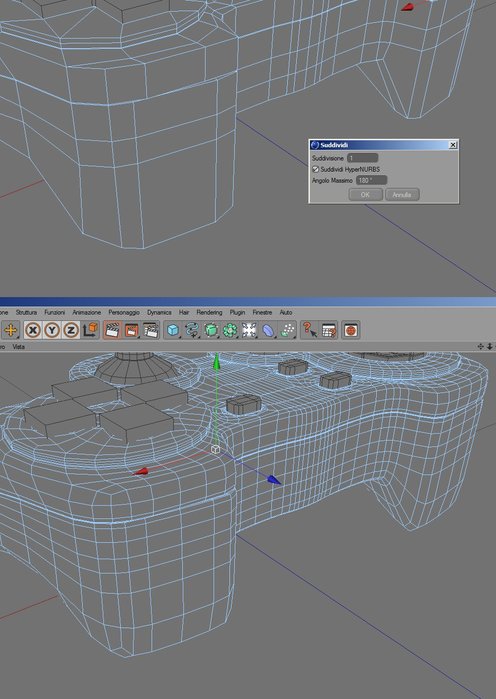The height and width of the screenshot is (699, 496).
Task: Open the HyperNURBS generator icon dropdown
Action: tap(211, 330)
